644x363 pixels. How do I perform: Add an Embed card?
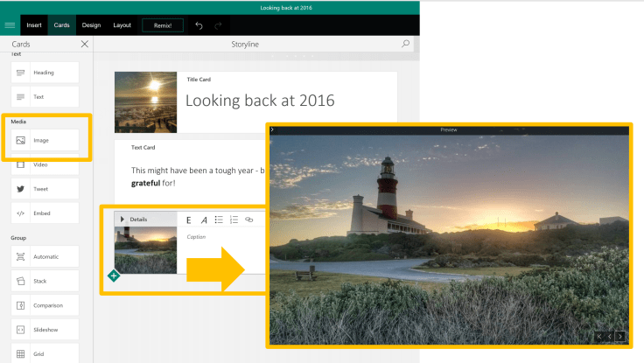[45, 213]
